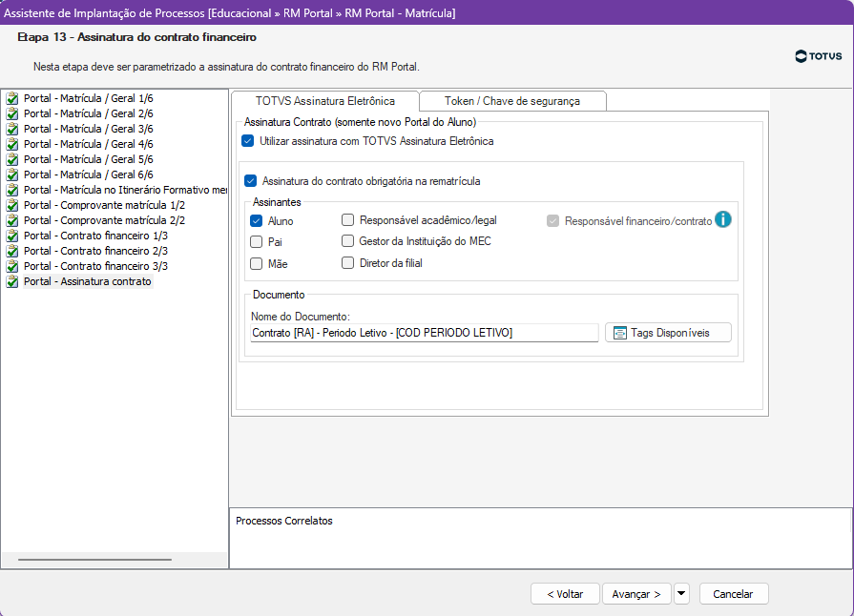Check the Mãe signer checkbox

(x=256, y=264)
